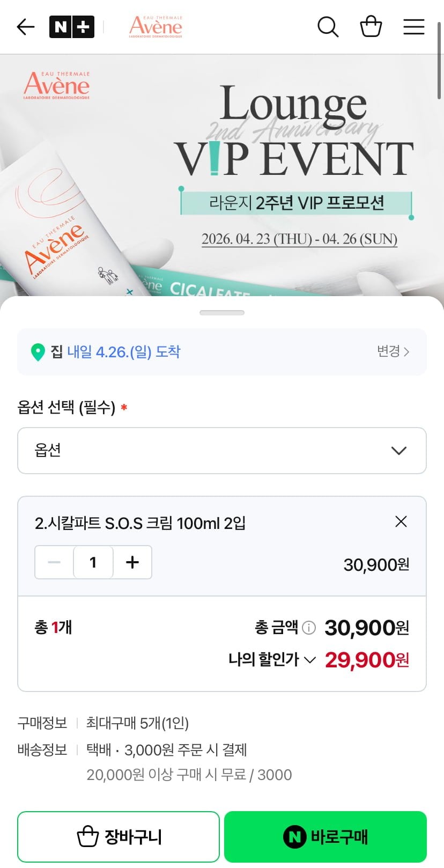444x868 pixels.
Task: Tap the search magnifier icon
Action: click(x=328, y=27)
